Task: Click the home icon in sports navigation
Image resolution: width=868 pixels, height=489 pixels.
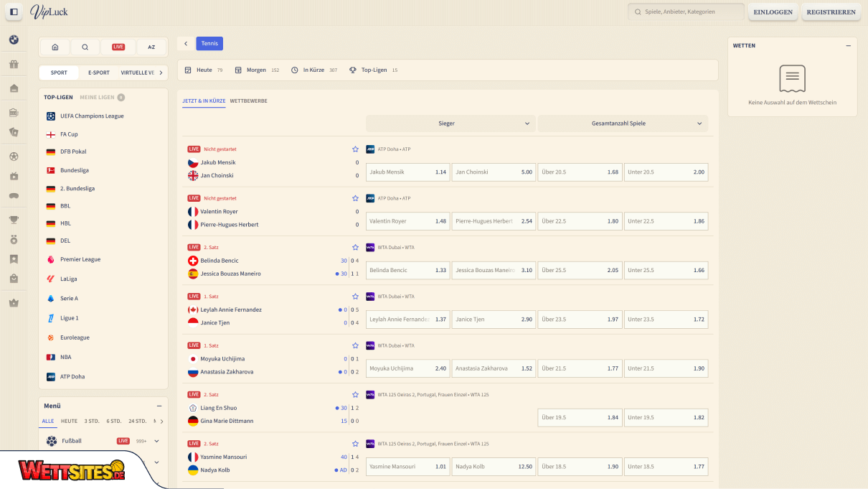Action: (x=55, y=47)
